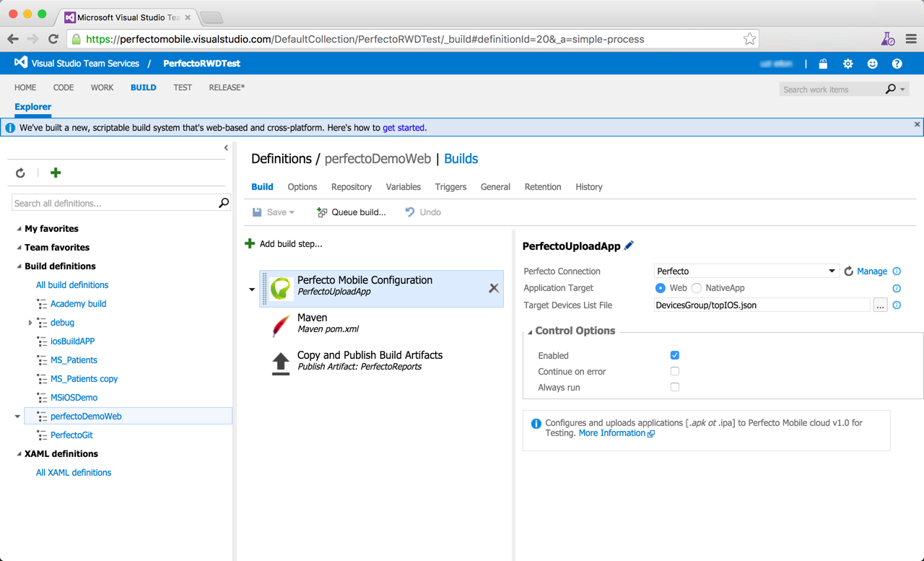Click the refresh definitions icon
This screenshot has width=924, height=561.
click(x=20, y=173)
